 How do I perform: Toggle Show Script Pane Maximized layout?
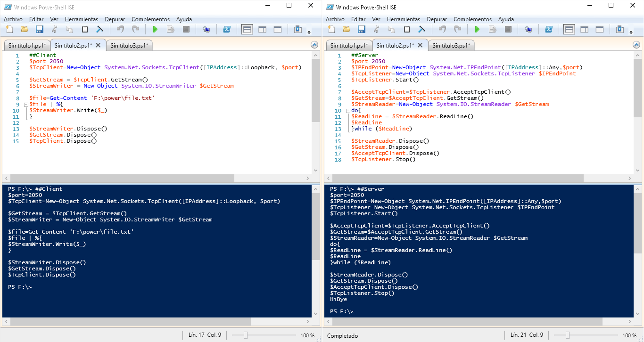[278, 29]
